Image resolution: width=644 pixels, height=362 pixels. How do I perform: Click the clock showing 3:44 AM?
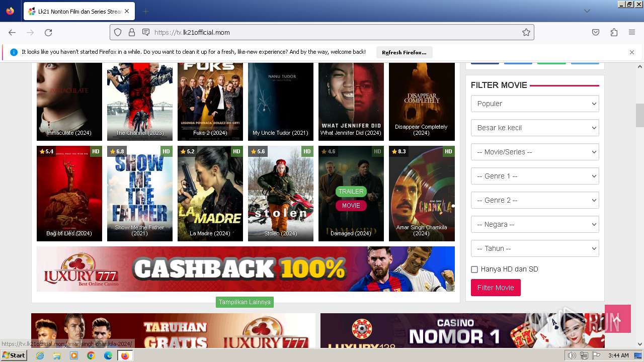618,355
